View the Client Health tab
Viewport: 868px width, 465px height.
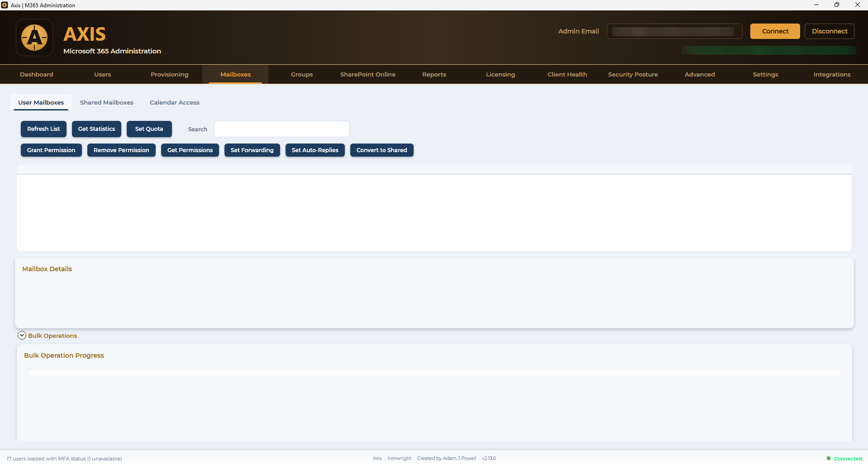click(567, 74)
